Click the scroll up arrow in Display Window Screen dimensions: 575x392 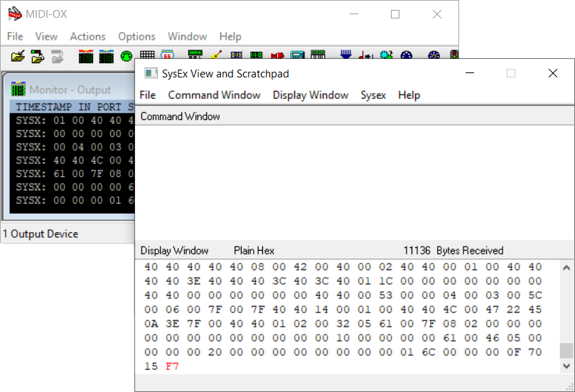[x=566, y=268]
